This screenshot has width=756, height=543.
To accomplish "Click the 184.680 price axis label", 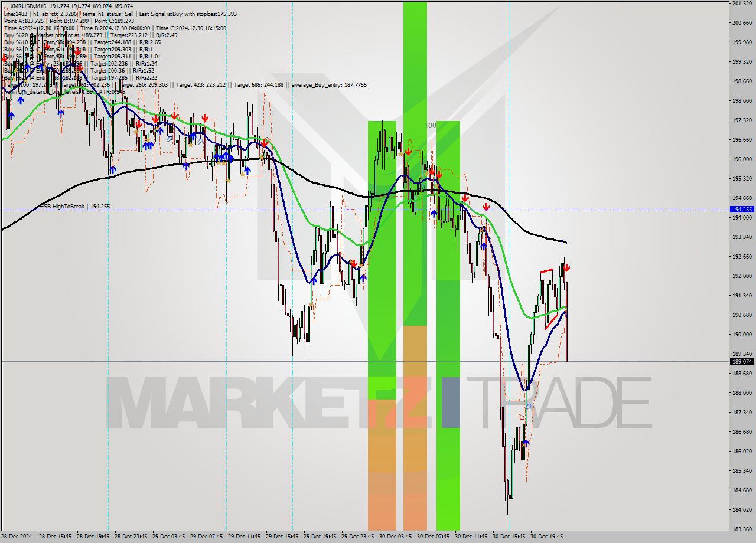I will point(741,490).
